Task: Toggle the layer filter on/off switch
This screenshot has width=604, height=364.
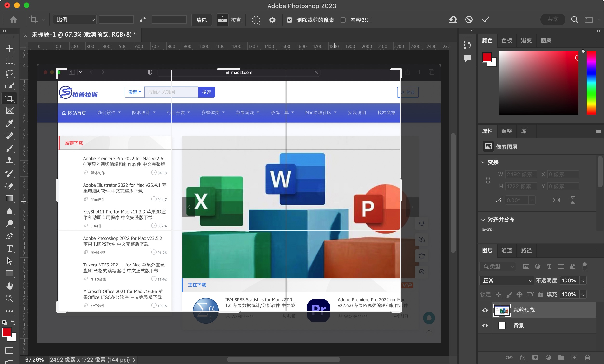Action: coord(584,266)
